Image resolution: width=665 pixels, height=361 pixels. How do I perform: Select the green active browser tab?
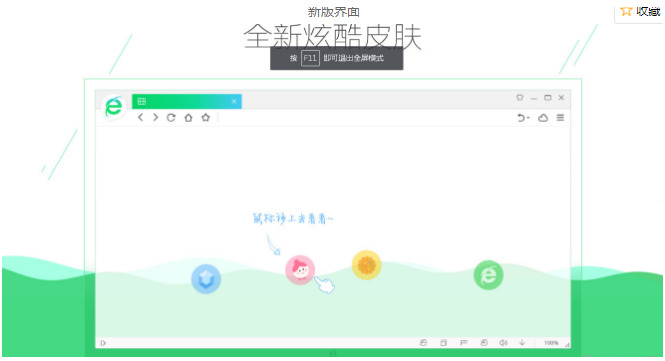187,101
